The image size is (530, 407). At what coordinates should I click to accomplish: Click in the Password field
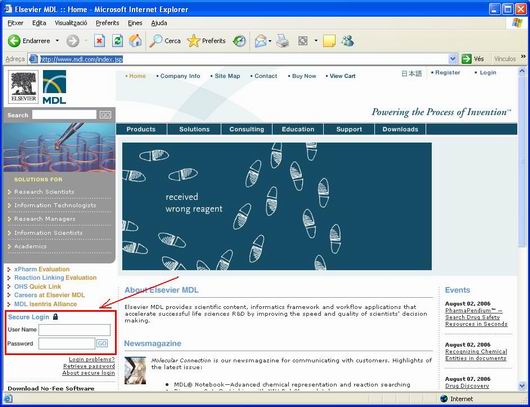[67, 343]
